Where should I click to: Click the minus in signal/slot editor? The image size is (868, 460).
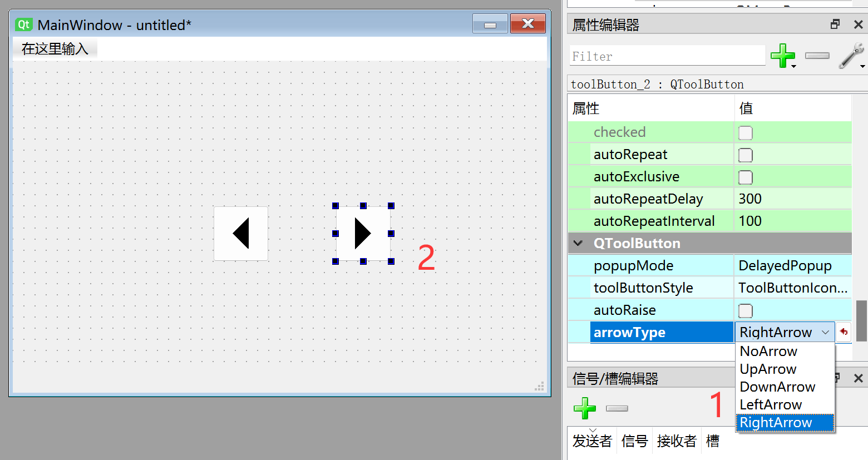tap(617, 408)
